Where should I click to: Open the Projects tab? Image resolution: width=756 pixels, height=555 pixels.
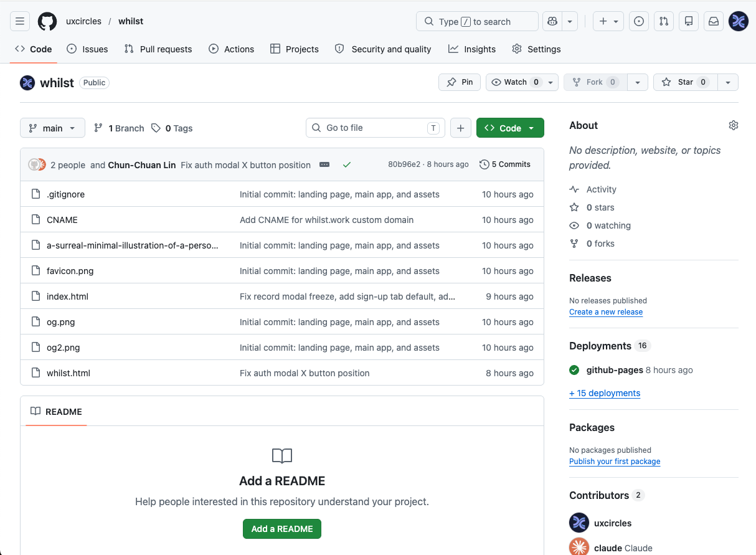(x=295, y=49)
